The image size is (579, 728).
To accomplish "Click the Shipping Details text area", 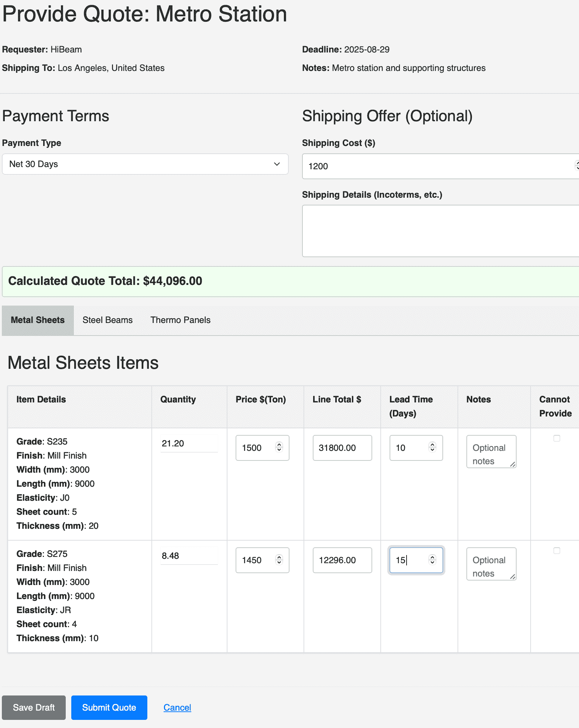I will tap(439, 231).
